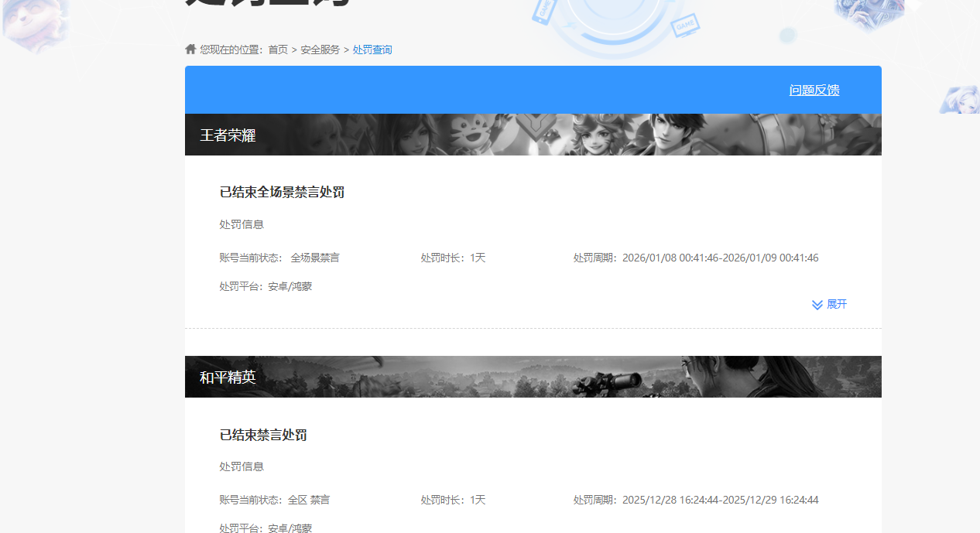Viewport: 980px width, 533px height.
Task: Navigate to 首页 via the breadcrumb
Action: click(x=277, y=50)
